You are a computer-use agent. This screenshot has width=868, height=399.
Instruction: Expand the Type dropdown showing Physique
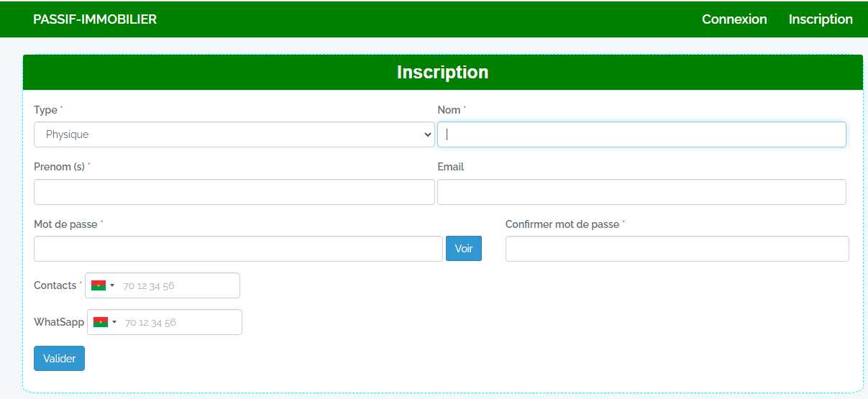[x=234, y=134]
